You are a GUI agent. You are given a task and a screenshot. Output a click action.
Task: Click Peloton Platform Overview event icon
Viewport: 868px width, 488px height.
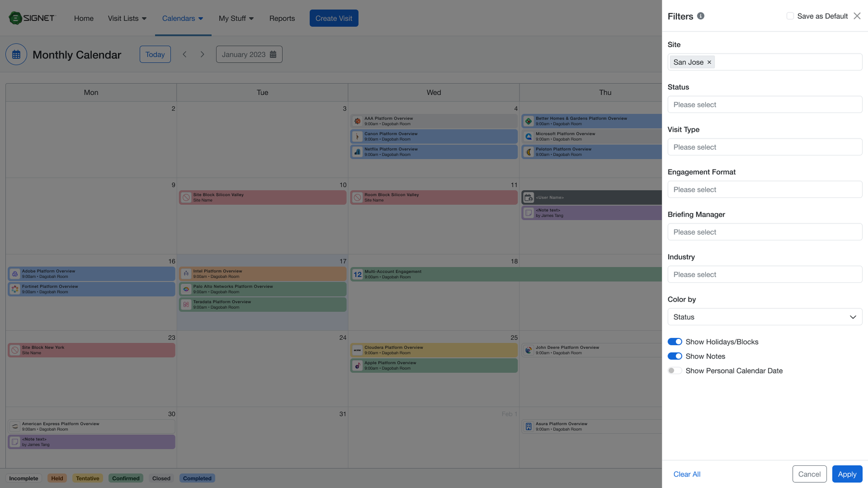pos(528,152)
